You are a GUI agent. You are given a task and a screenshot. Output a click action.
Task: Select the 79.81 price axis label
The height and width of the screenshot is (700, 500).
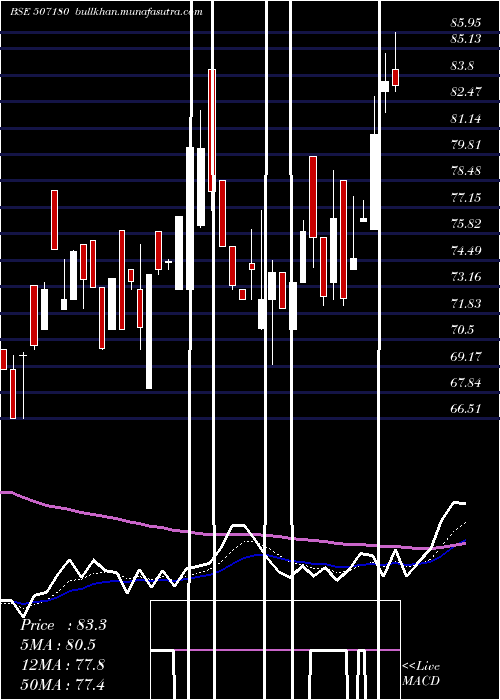tap(466, 145)
